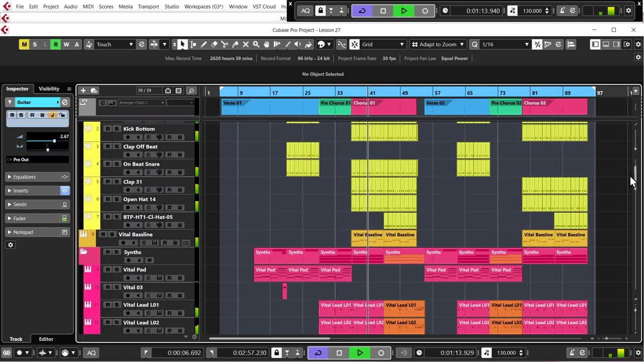Click the Equalizers section bypass icon

(x=64, y=177)
